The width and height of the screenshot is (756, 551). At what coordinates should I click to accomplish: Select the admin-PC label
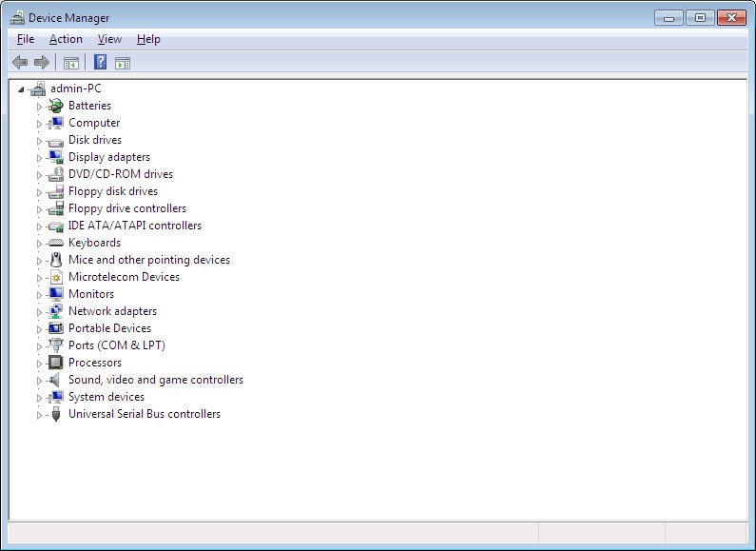click(76, 89)
